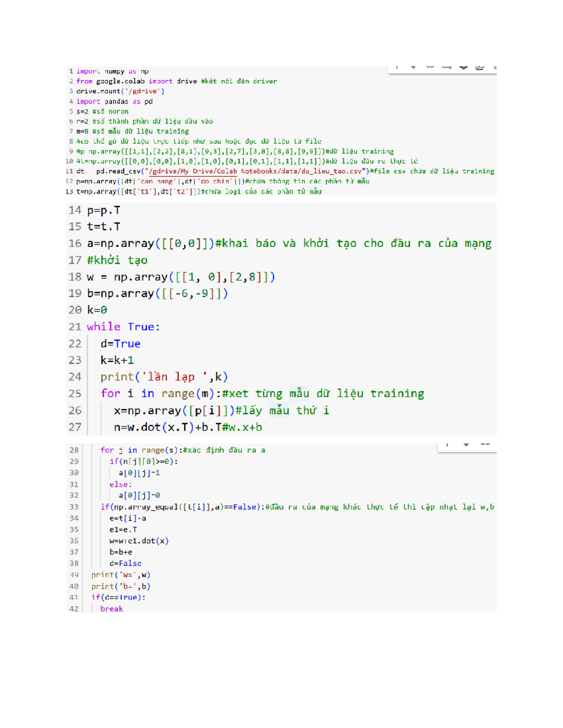Click the pd.read_csv line

tap(285, 171)
